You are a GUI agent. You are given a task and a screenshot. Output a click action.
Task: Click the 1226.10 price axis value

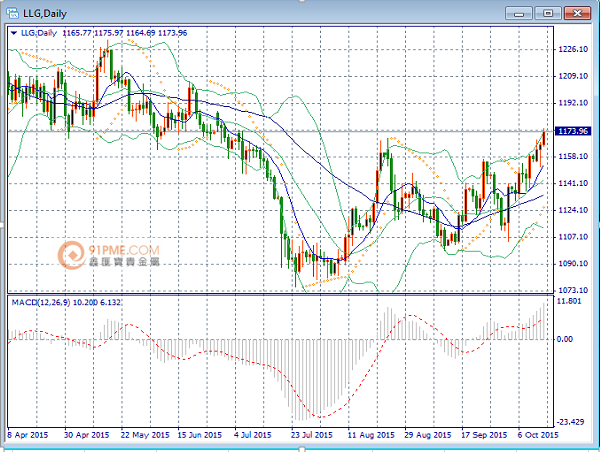pyautogui.click(x=573, y=49)
